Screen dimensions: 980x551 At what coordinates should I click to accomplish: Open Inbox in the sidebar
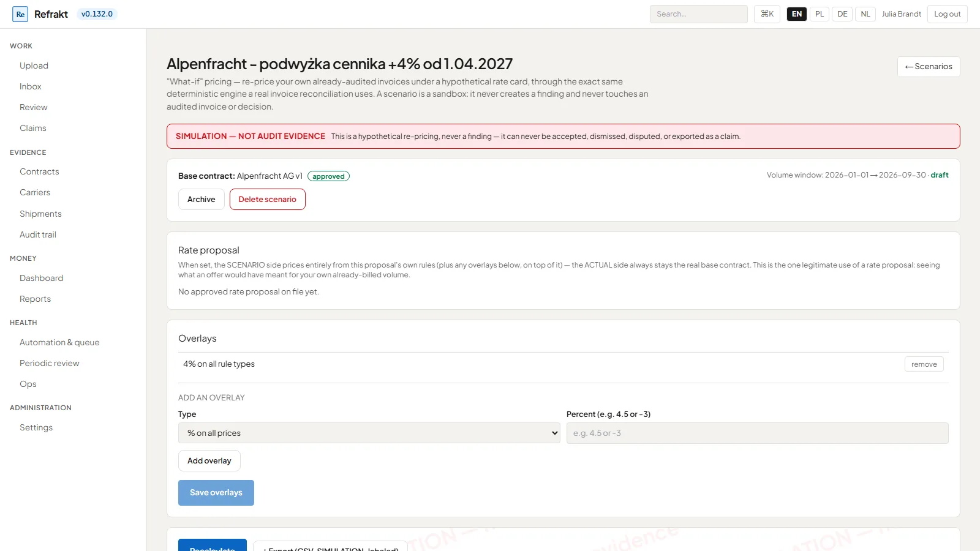[x=31, y=86]
